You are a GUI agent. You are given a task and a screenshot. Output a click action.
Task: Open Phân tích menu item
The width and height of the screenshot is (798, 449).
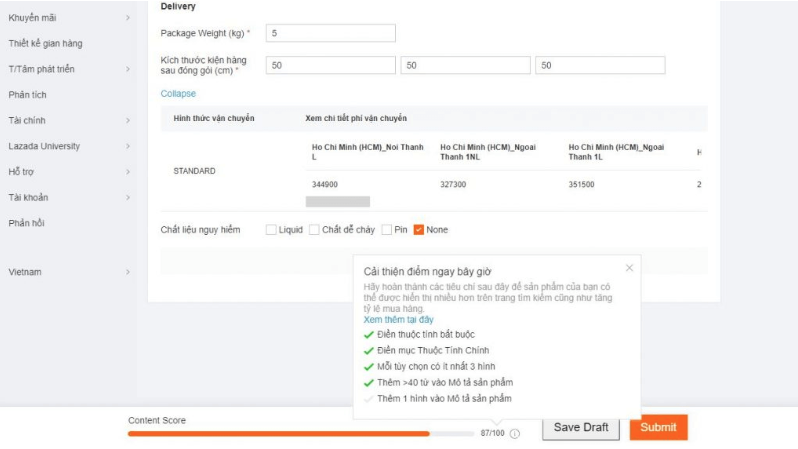(x=27, y=95)
